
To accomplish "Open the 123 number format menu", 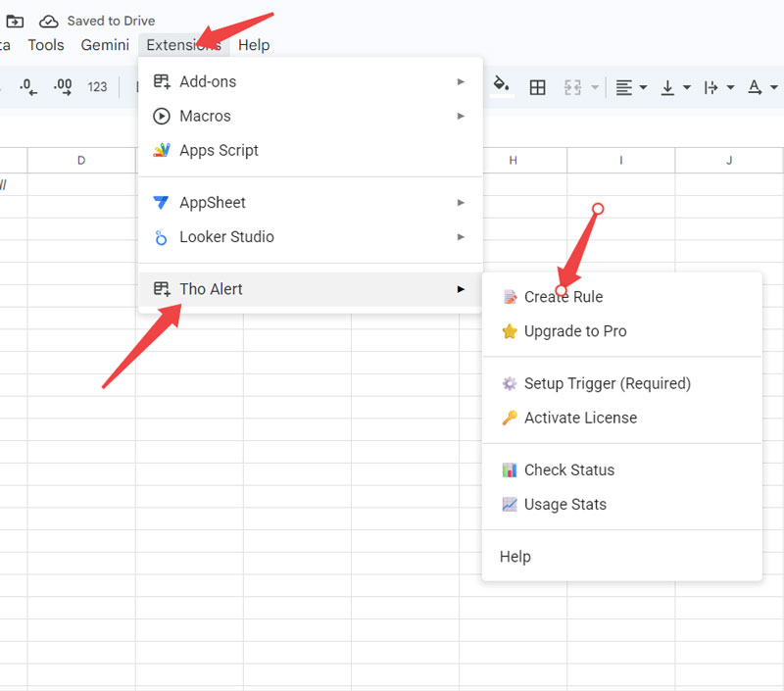I will (x=97, y=86).
